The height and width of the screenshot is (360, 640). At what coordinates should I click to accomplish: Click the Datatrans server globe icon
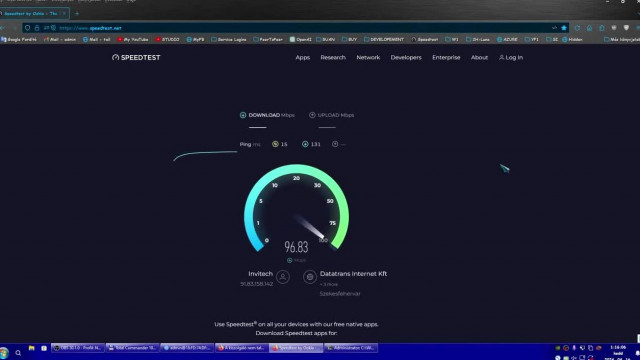point(310,277)
